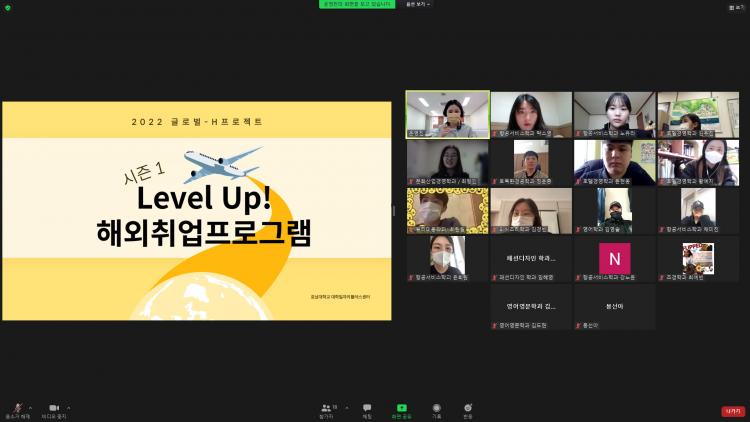750x422 pixels.
Task: Start recording with the 기록 button
Action: point(436,408)
